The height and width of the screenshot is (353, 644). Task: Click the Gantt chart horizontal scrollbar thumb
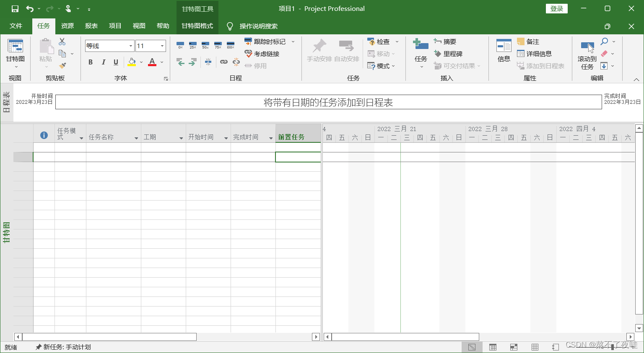pos(405,337)
